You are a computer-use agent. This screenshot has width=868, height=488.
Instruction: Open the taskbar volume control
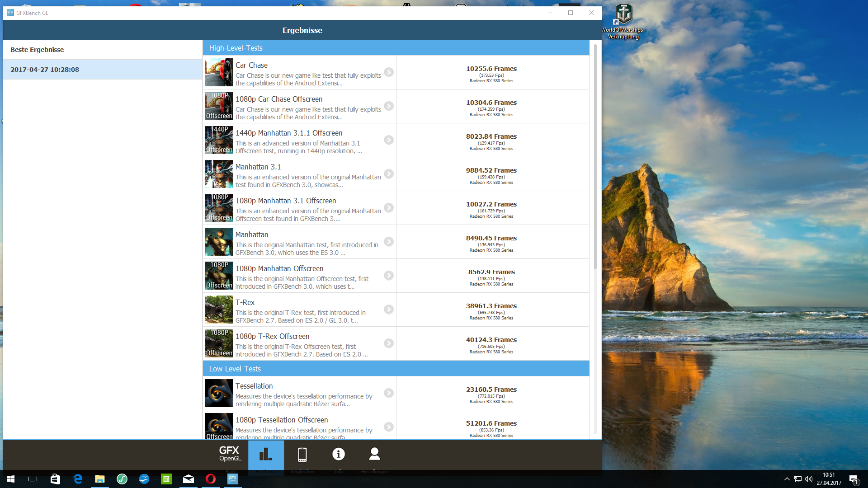click(809, 479)
